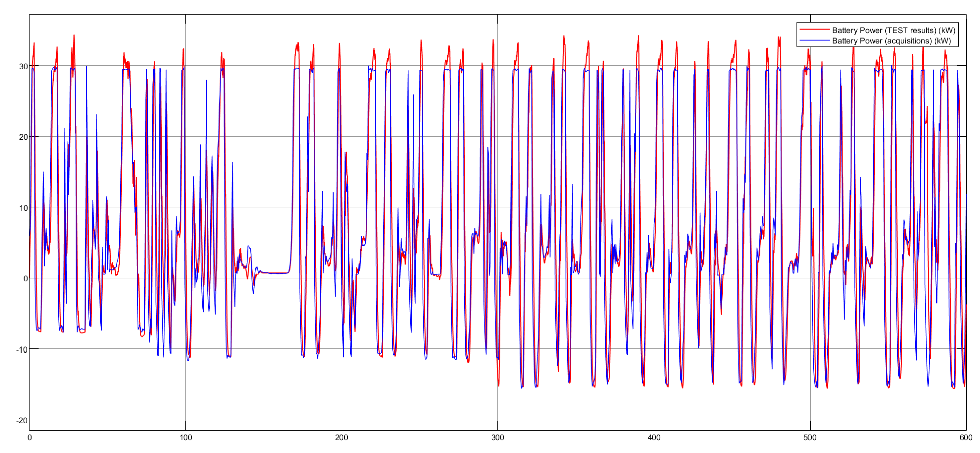Click grid intersection of x=100 and y=20
The height and width of the screenshot is (453, 980).
[186, 136]
